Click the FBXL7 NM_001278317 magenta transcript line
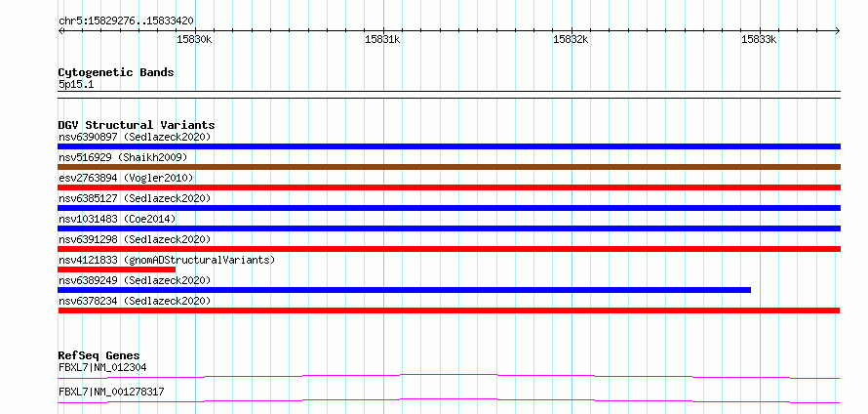The width and height of the screenshot is (868, 414). coord(449,400)
